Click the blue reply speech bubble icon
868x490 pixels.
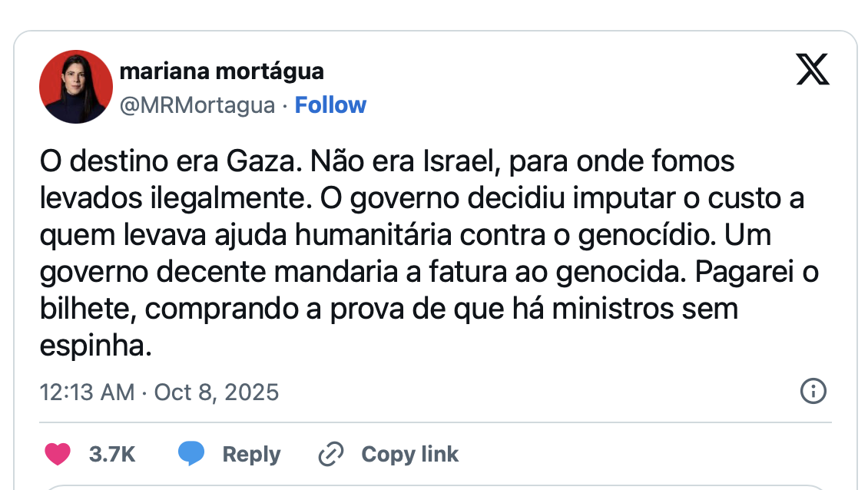coord(191,454)
